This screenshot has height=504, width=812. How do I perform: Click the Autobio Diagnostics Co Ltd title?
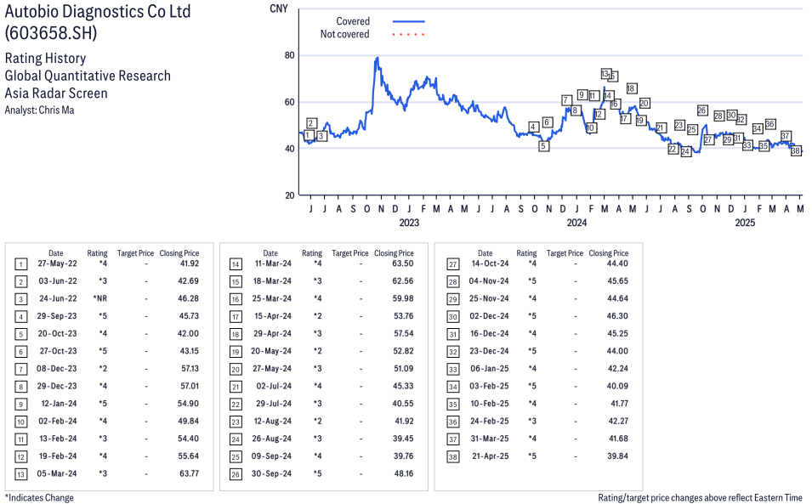click(98, 11)
